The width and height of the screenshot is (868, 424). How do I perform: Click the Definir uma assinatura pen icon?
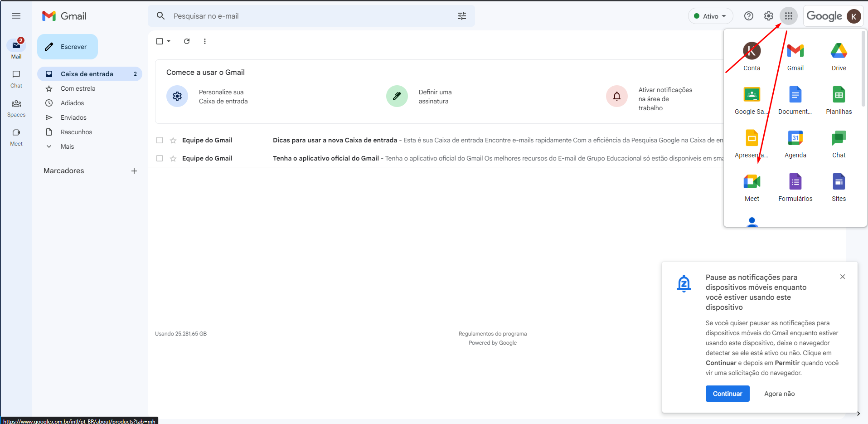pos(397,96)
